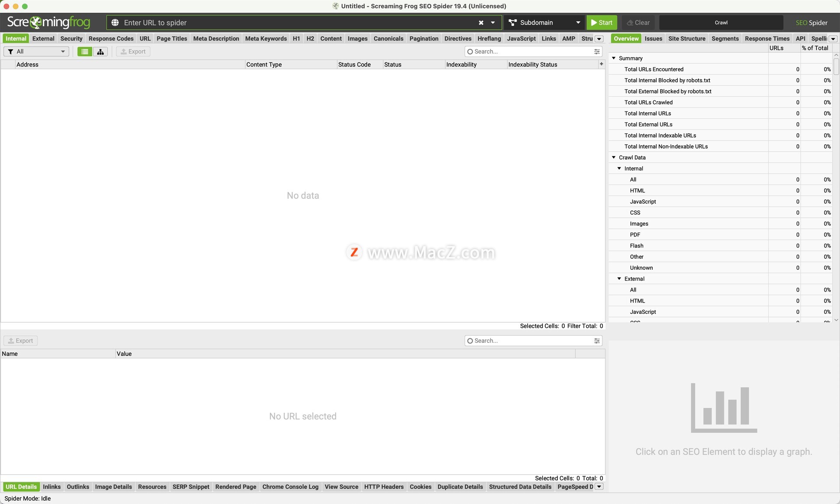Screen dimensions: 840x504
Task: Collapse the Internal tree node
Action: tap(619, 168)
